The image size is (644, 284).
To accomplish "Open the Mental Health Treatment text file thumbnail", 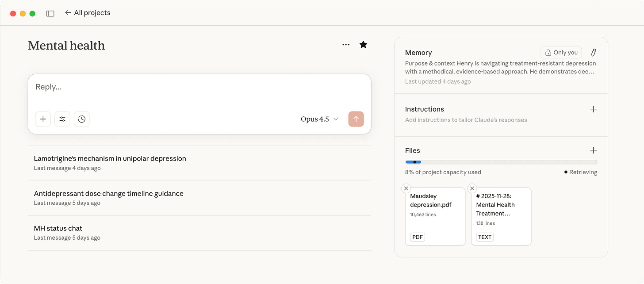I will click(501, 217).
